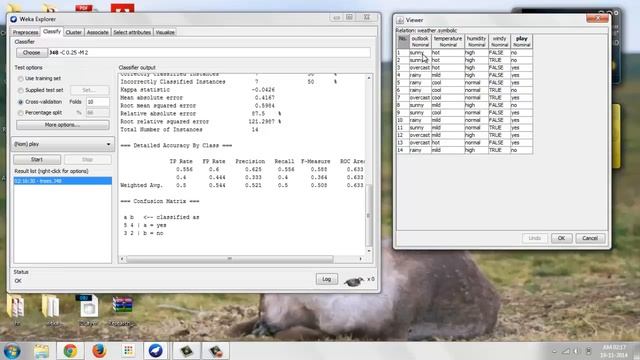Switch to the second Weka taskbar window
This screenshot has width=640, height=360.
[x=216, y=351]
